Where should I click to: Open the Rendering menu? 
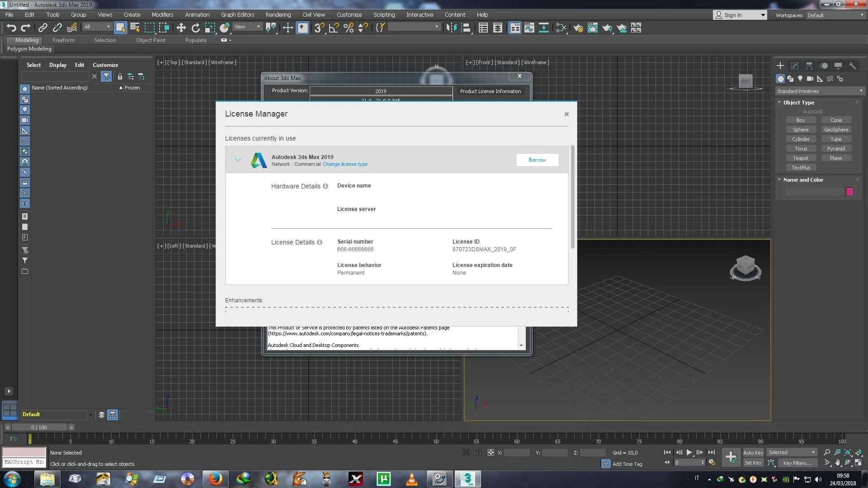[278, 15]
